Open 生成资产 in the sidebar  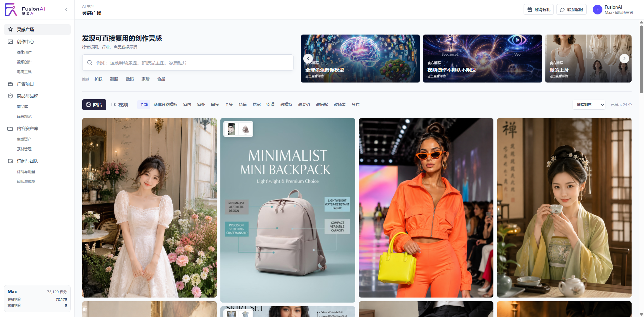click(24, 139)
